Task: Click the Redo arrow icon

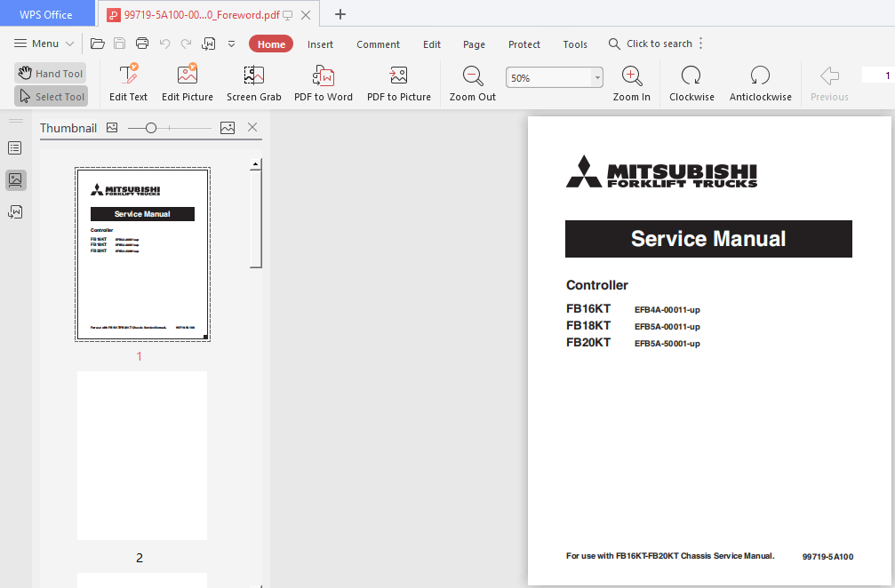Action: pos(186,44)
